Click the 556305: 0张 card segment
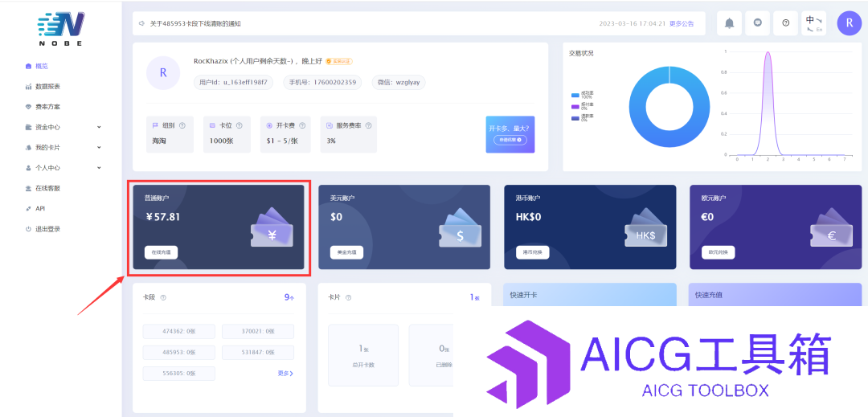 point(178,374)
